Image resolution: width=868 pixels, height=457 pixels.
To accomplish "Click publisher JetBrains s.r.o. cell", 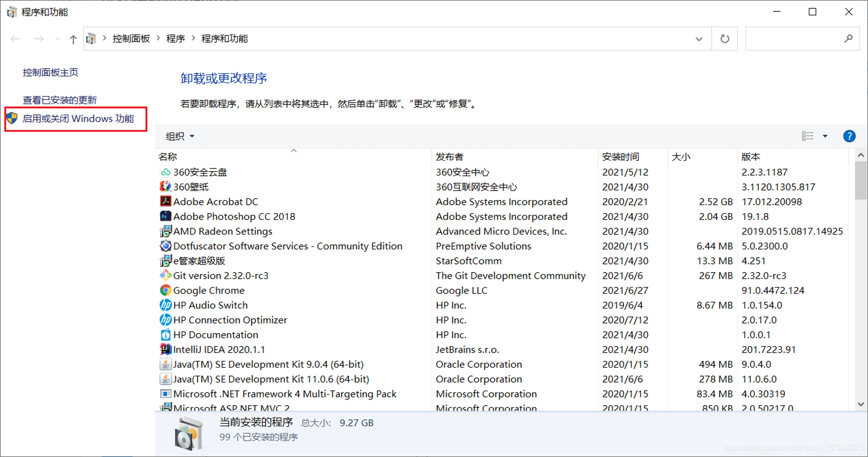I will point(467,350).
